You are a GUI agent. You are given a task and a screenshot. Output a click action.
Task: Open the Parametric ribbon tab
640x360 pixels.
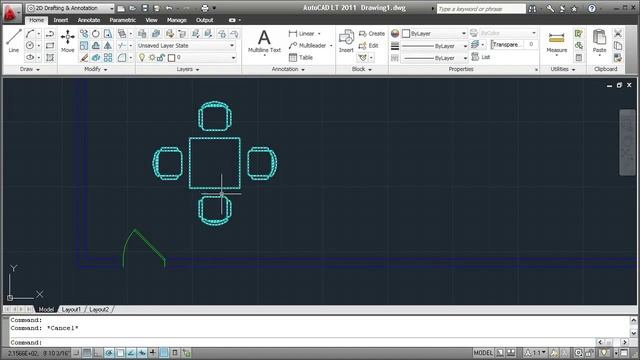click(122, 20)
